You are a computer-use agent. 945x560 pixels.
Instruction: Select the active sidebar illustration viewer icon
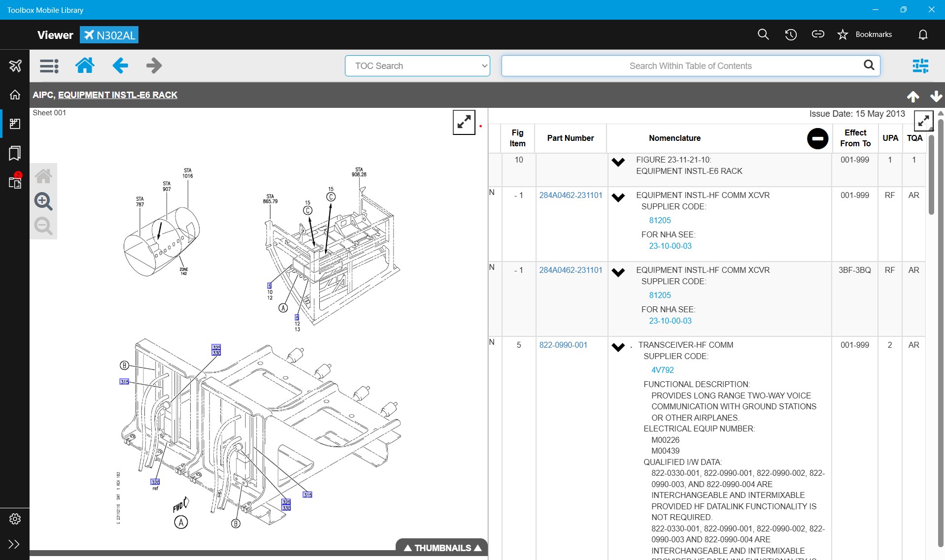pos(15,124)
